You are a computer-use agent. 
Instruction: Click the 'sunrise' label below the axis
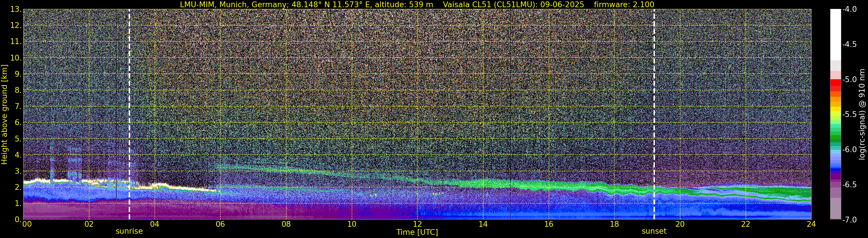point(129,231)
